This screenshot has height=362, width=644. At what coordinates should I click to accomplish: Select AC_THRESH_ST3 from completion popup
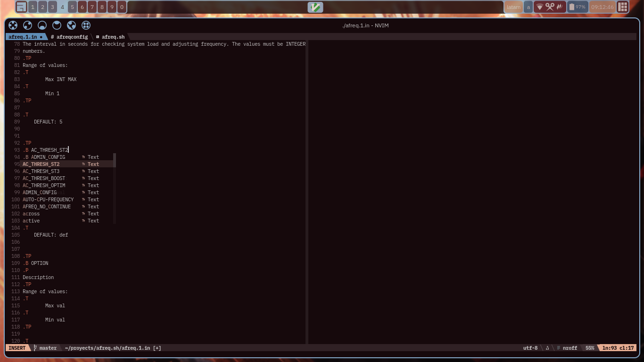41,171
